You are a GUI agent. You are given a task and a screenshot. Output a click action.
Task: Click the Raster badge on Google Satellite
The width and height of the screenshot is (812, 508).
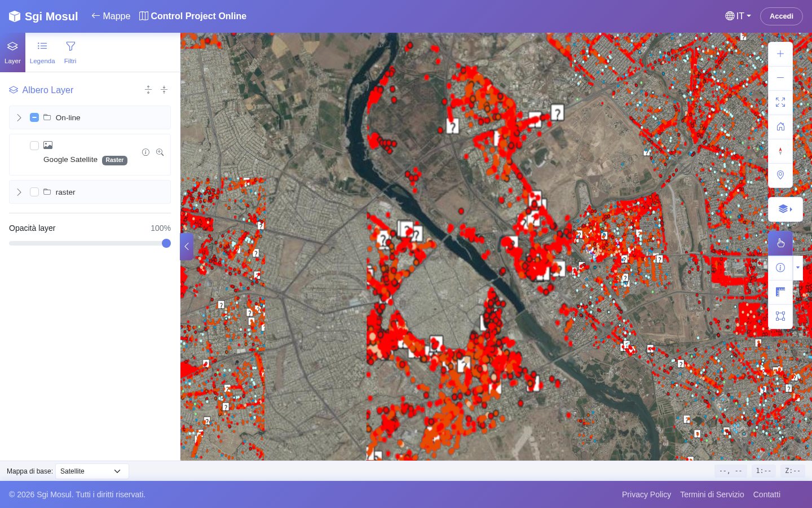click(114, 160)
